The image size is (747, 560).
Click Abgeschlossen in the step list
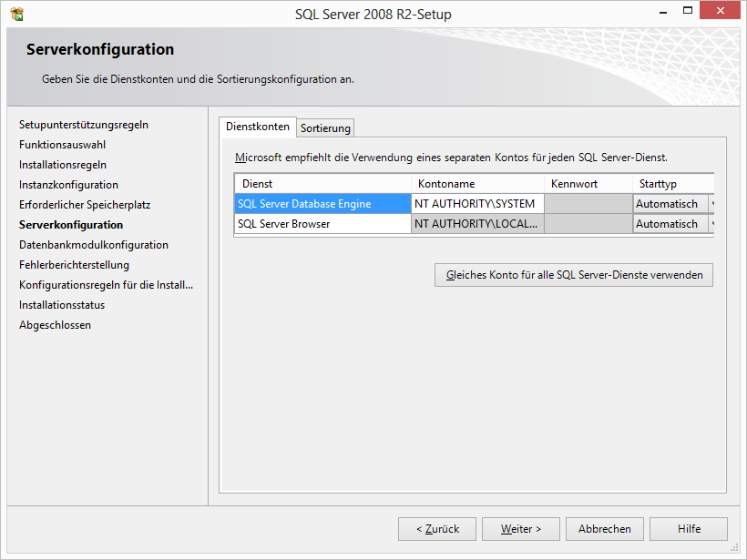click(x=56, y=325)
